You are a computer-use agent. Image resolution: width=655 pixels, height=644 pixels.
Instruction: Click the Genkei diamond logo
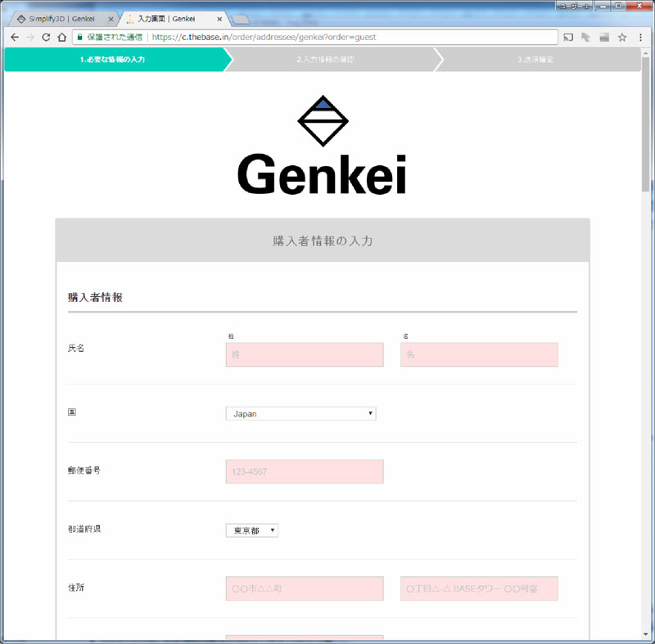323,121
